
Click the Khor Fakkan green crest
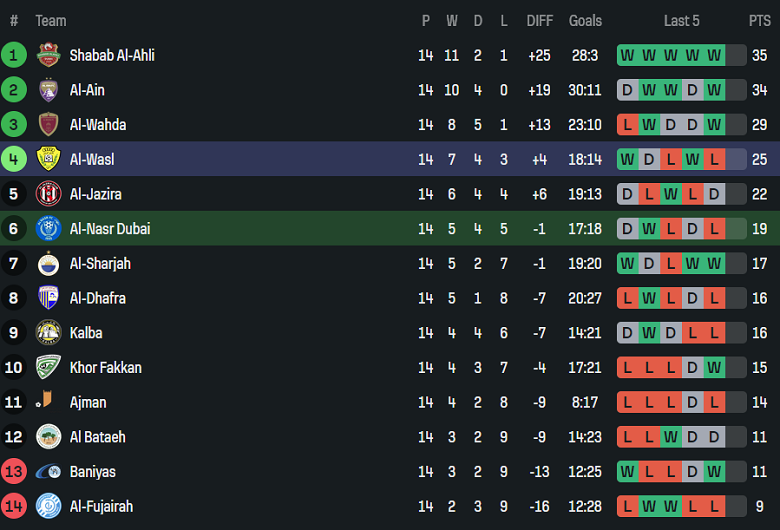tap(48, 368)
